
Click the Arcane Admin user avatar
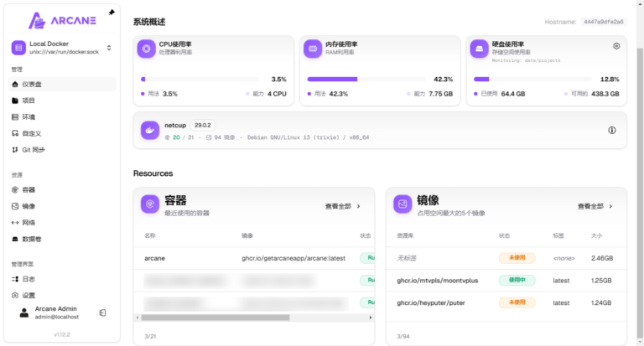click(x=24, y=312)
